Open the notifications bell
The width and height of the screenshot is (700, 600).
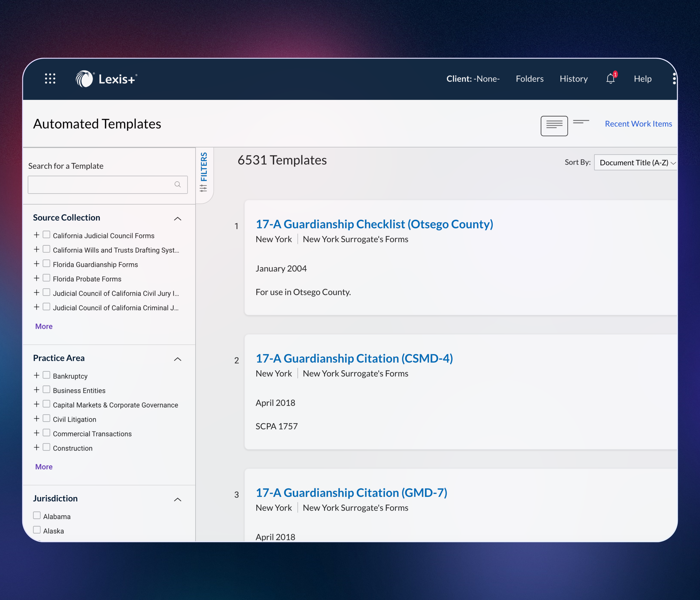tap(610, 79)
